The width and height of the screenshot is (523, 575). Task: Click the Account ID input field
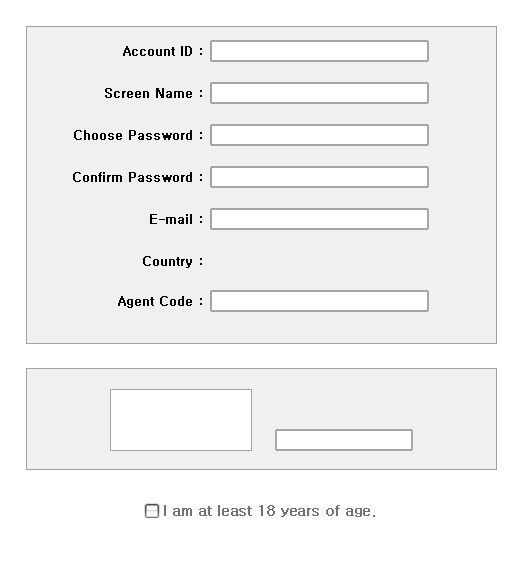point(319,51)
